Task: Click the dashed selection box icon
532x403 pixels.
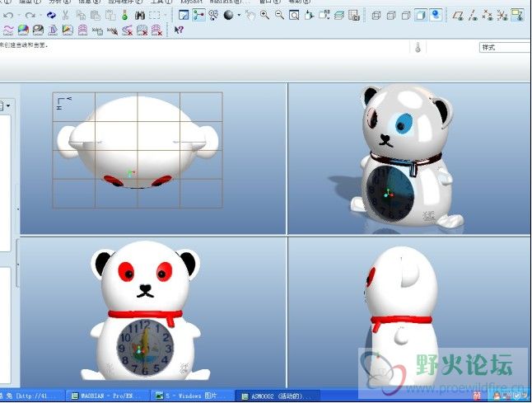Action: (x=155, y=16)
